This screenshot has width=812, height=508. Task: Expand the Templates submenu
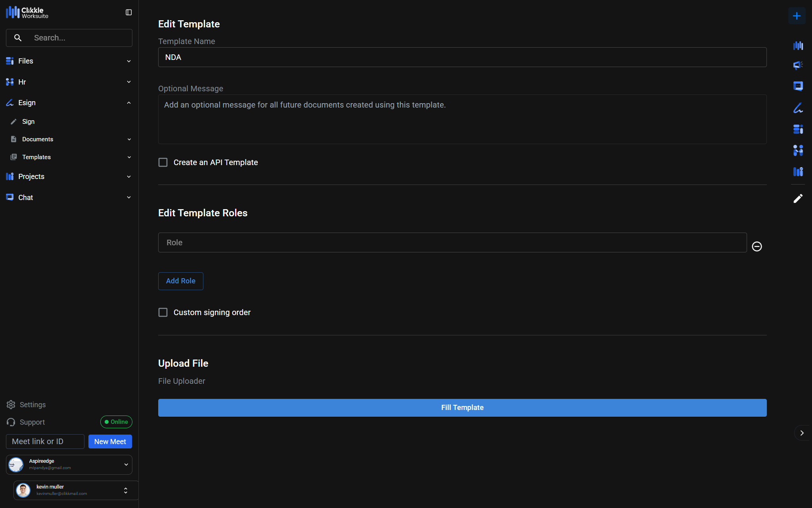129,157
